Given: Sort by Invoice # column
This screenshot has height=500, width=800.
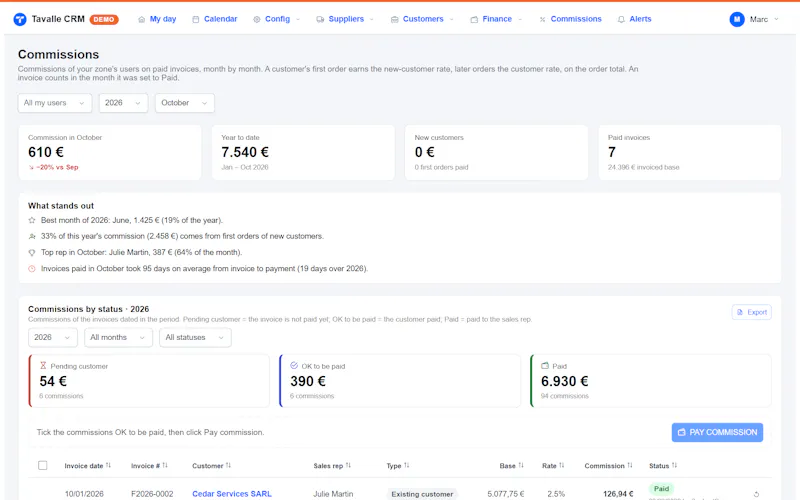Looking at the screenshot, I should pyautogui.click(x=149, y=466).
